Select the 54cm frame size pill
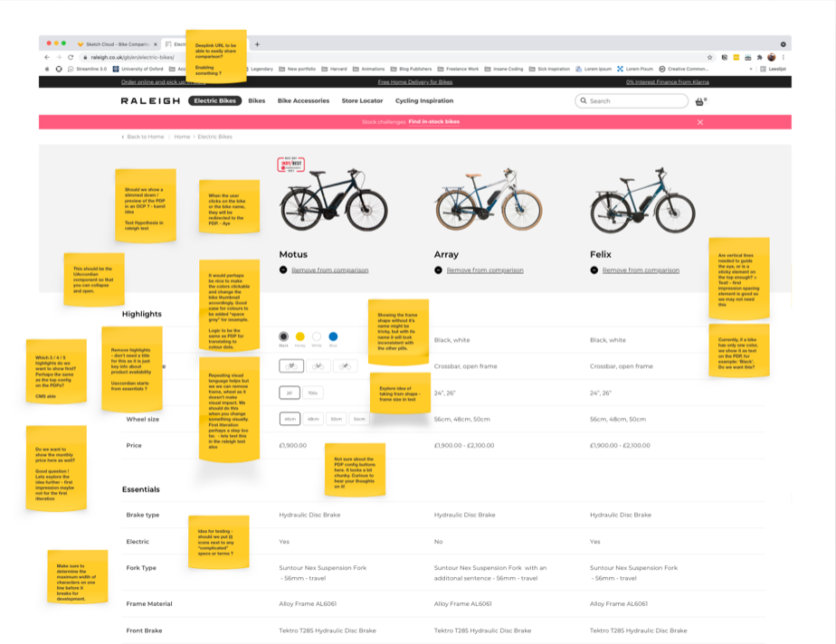 pos(359,419)
